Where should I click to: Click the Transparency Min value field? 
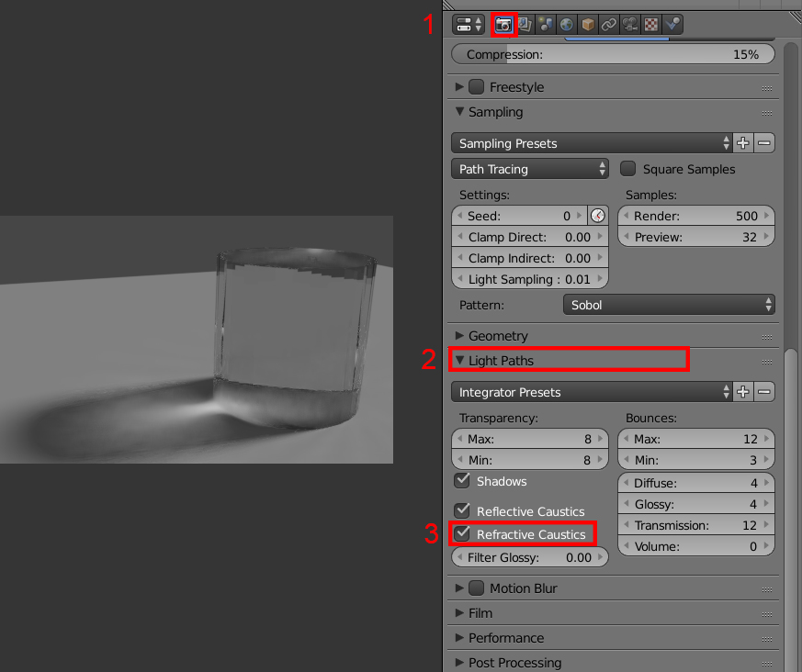530,460
